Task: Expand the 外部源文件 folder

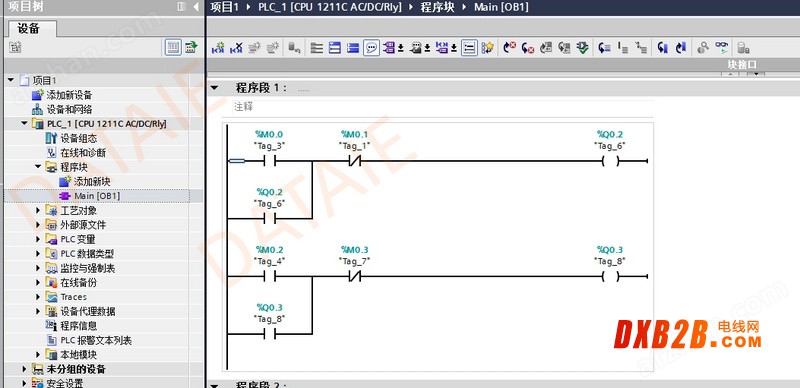Action: pos(38,225)
